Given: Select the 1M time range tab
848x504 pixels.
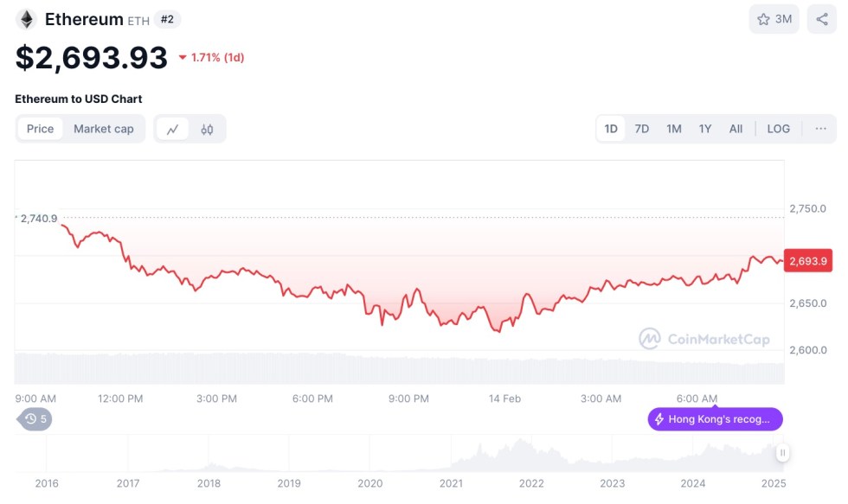Looking at the screenshot, I should click(673, 129).
